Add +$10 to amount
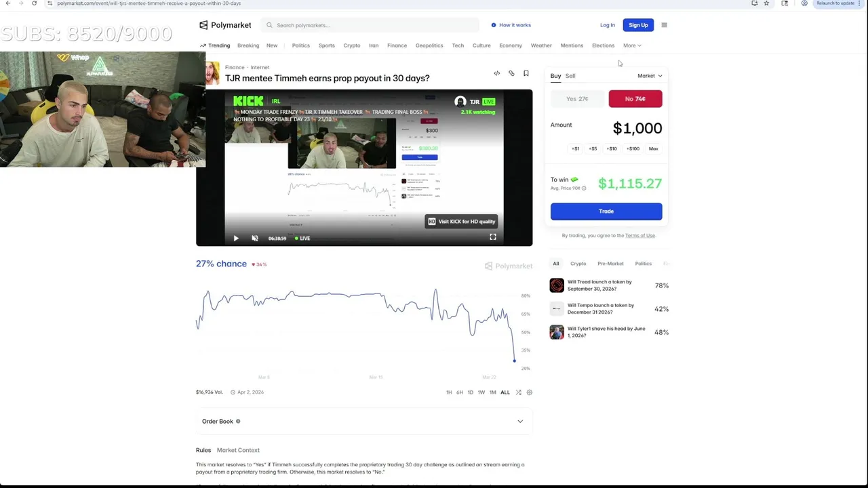 point(612,148)
